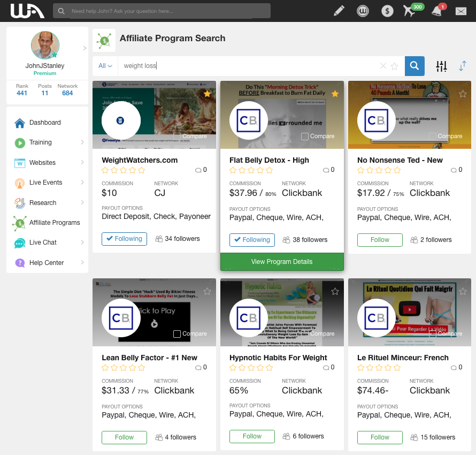
Task: Click the Le Rituel Minceur CB logo
Action: [x=376, y=318]
